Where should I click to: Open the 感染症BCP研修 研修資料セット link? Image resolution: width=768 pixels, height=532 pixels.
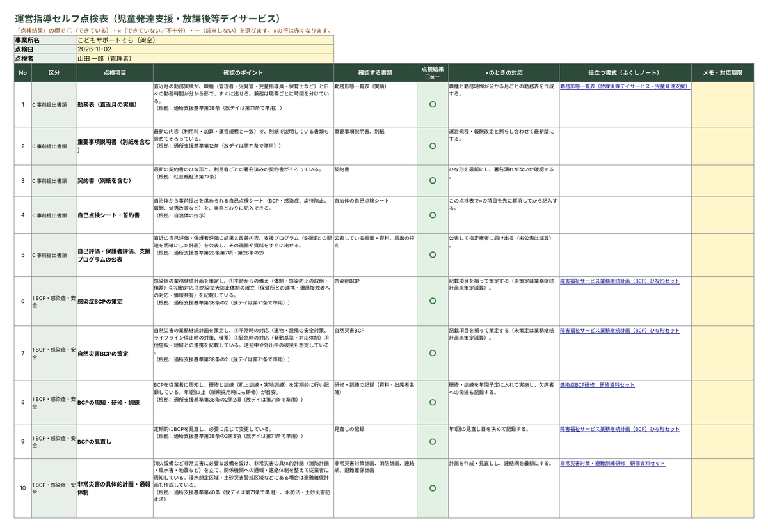pos(597,385)
